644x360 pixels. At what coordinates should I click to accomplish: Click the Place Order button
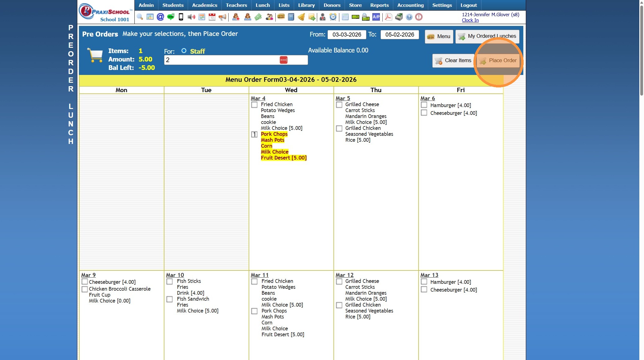point(498,61)
